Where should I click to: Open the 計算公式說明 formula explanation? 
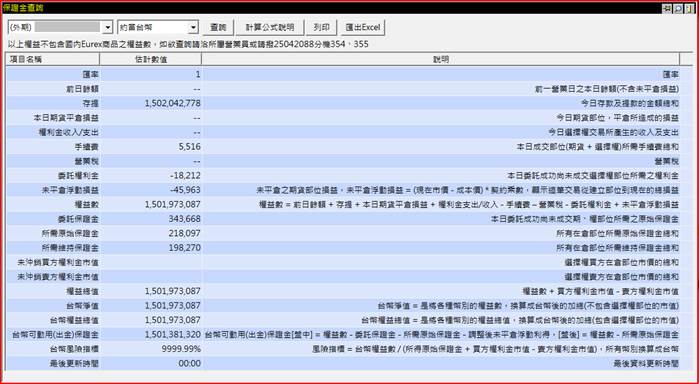click(x=270, y=28)
